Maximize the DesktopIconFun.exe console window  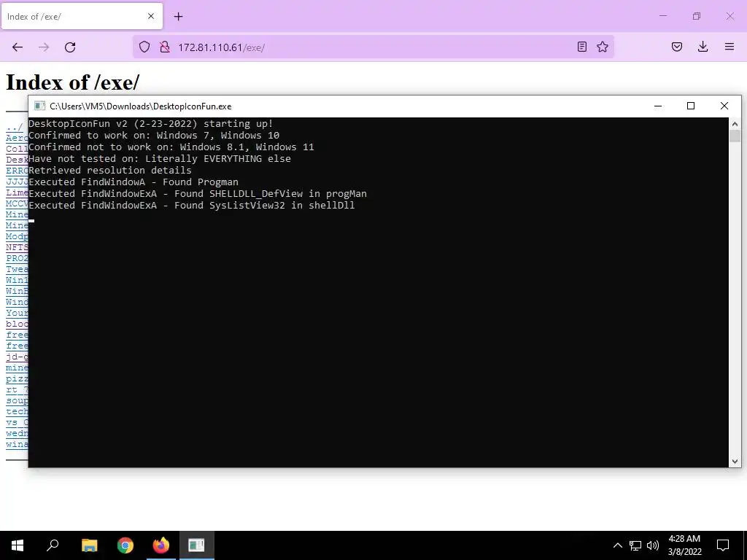point(691,106)
